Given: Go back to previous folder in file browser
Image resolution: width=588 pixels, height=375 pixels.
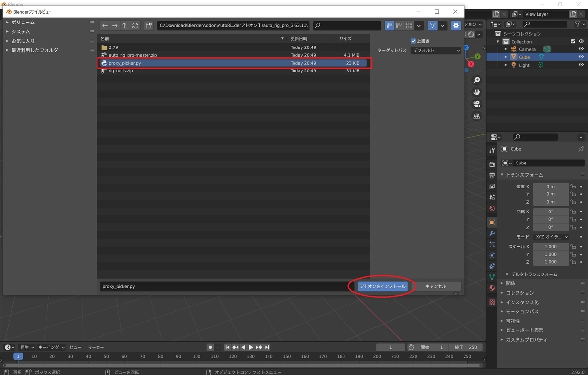Looking at the screenshot, I should [x=105, y=25].
